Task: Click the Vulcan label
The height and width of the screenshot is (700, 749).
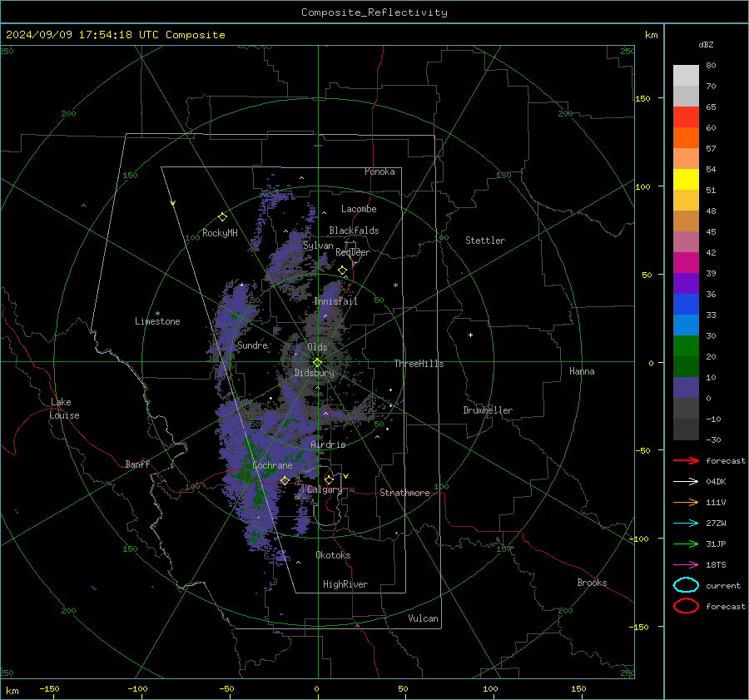Action: 423,618
